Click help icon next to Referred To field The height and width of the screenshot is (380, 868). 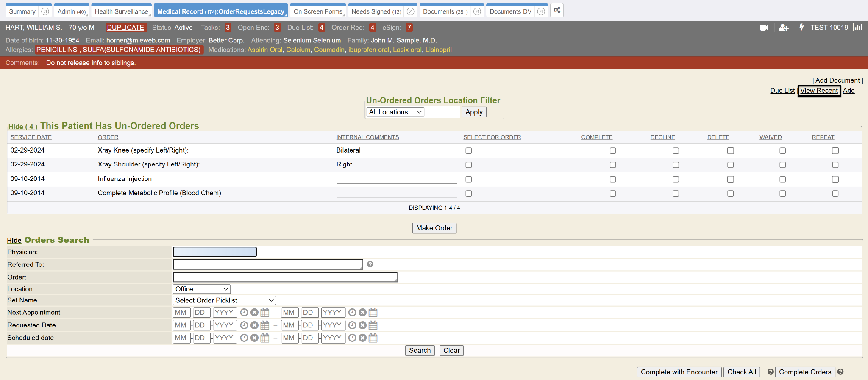click(370, 264)
